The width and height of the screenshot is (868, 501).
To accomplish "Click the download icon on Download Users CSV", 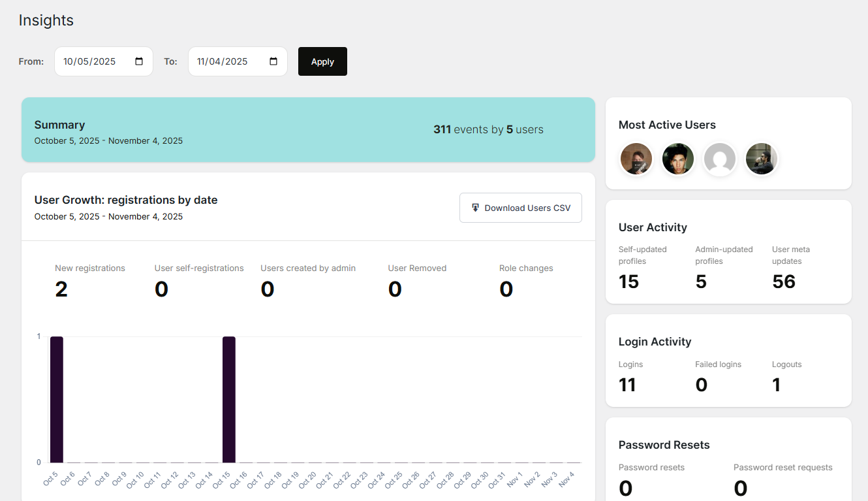I will pyautogui.click(x=476, y=207).
